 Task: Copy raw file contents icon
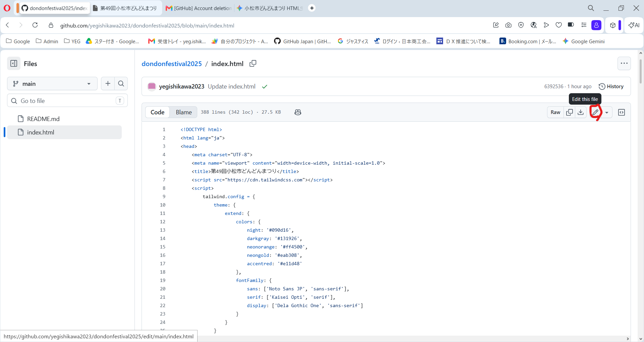(x=570, y=112)
